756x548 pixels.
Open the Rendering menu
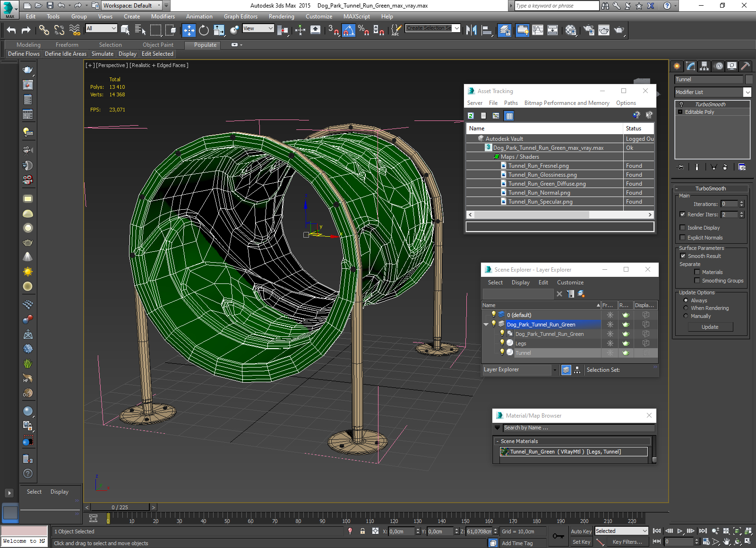281,16
